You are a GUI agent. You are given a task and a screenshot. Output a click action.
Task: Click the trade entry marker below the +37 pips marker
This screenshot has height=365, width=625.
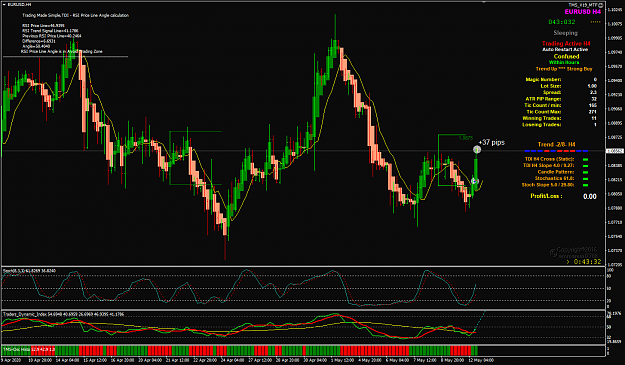(474, 181)
